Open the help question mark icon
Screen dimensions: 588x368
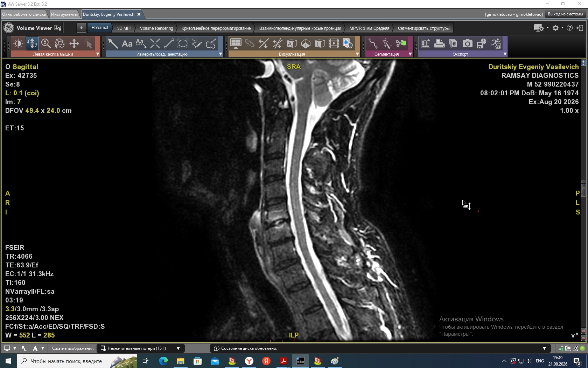pyautogui.click(x=570, y=28)
